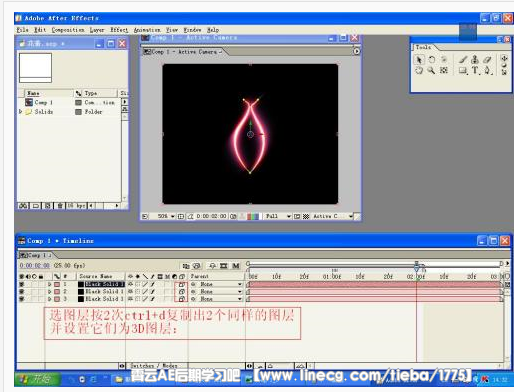Viewport: 514px width, 392px height.
Task: Open Parent dropdown for layer 1
Action: click(221, 284)
